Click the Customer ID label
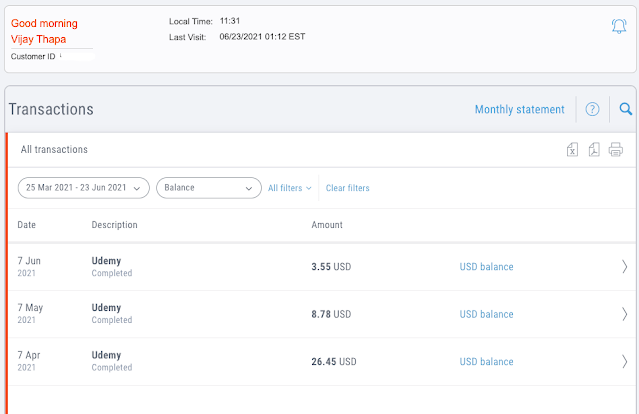This screenshot has height=414, width=639. pos(33,56)
